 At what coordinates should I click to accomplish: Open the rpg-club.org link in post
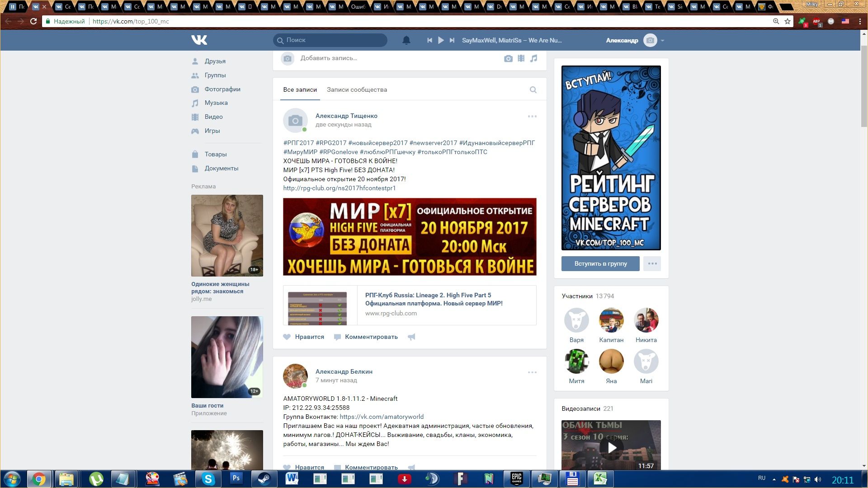(x=339, y=188)
